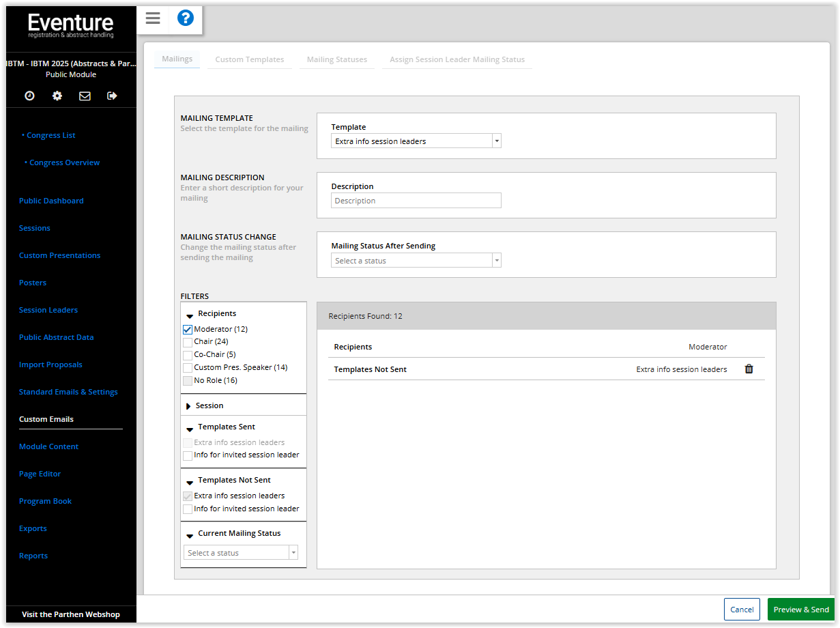Click the Preview & Send button

(x=801, y=610)
